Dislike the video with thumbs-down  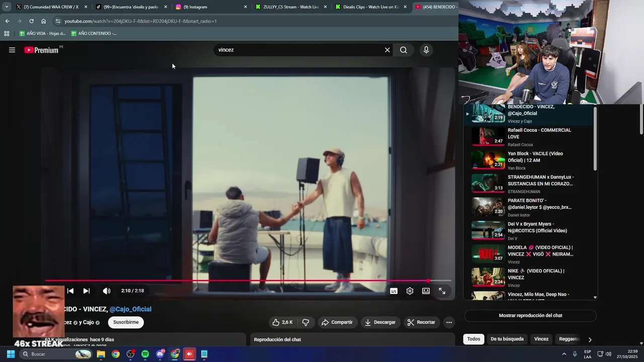305,322
